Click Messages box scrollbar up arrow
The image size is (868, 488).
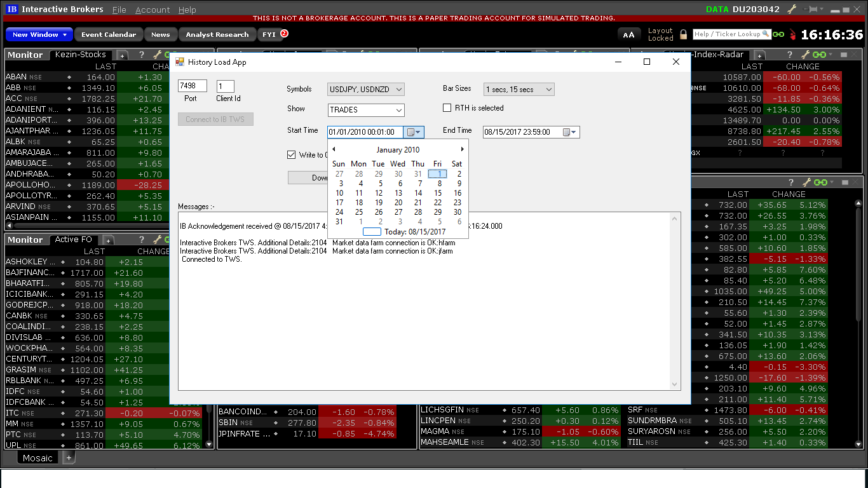[675, 218]
